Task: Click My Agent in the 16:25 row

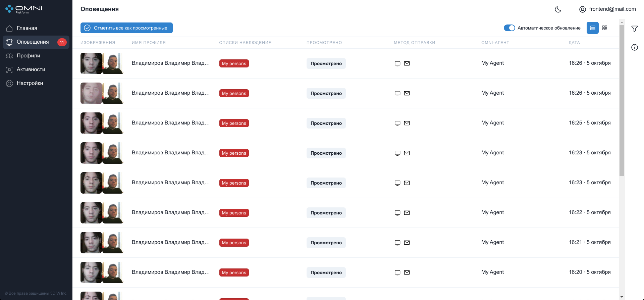Action: pyautogui.click(x=492, y=123)
